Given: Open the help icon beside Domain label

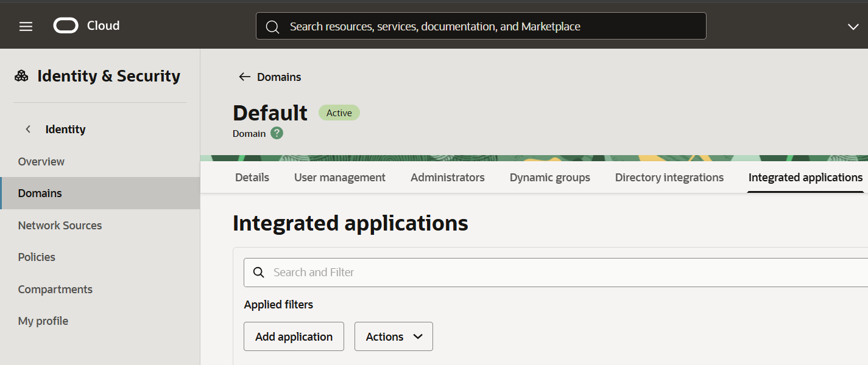Looking at the screenshot, I should coord(277,133).
